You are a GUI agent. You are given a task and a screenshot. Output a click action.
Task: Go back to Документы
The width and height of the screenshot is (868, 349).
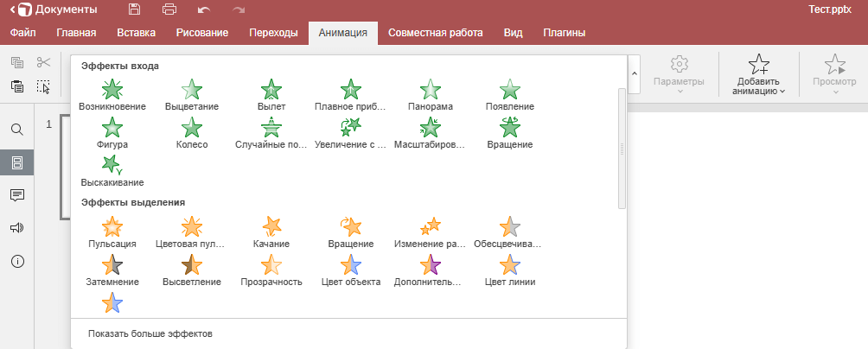(x=54, y=10)
